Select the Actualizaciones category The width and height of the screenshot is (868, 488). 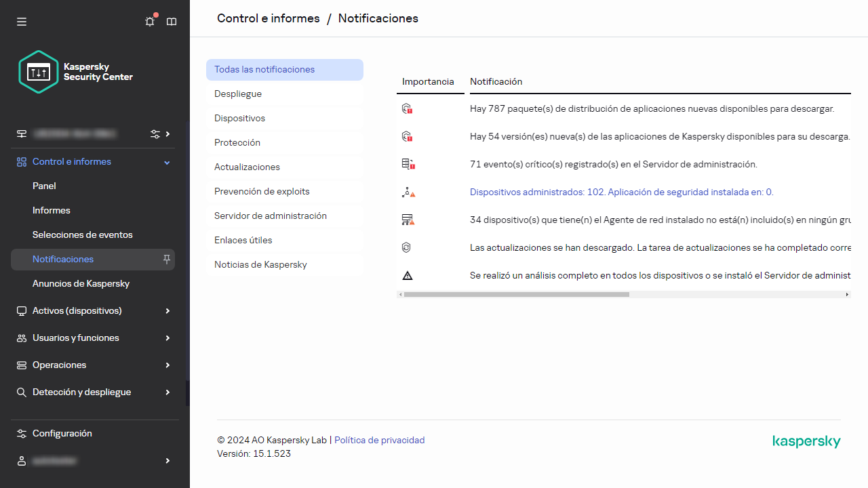pyautogui.click(x=285, y=167)
